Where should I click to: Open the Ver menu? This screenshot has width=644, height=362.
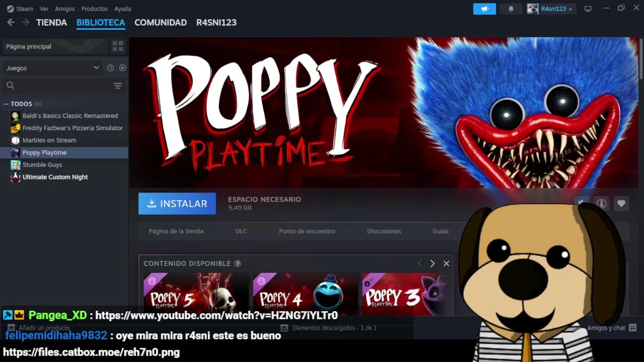pyautogui.click(x=44, y=9)
